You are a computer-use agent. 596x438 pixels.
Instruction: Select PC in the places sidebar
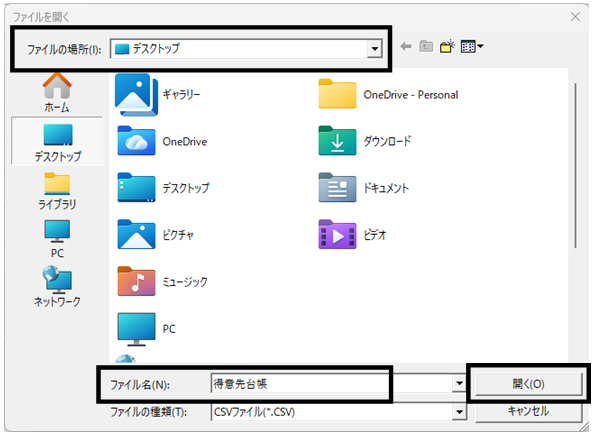57,239
